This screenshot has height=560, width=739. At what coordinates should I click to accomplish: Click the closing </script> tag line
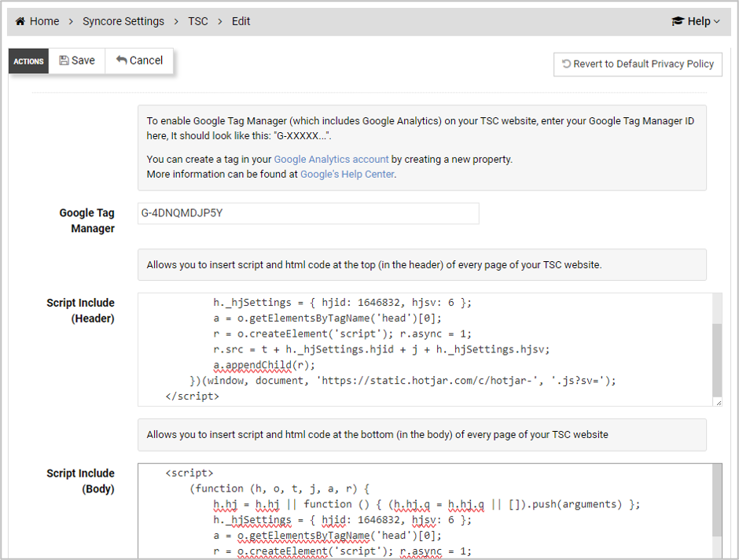point(193,396)
